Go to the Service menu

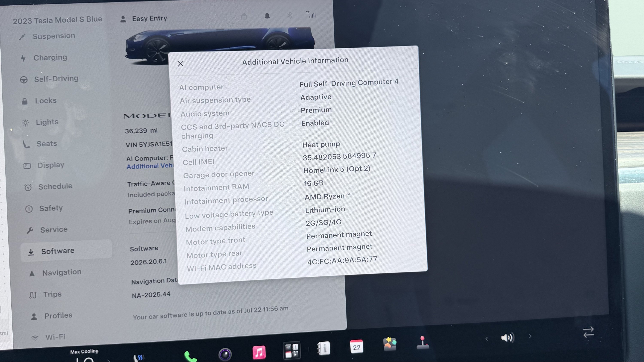(x=47, y=230)
